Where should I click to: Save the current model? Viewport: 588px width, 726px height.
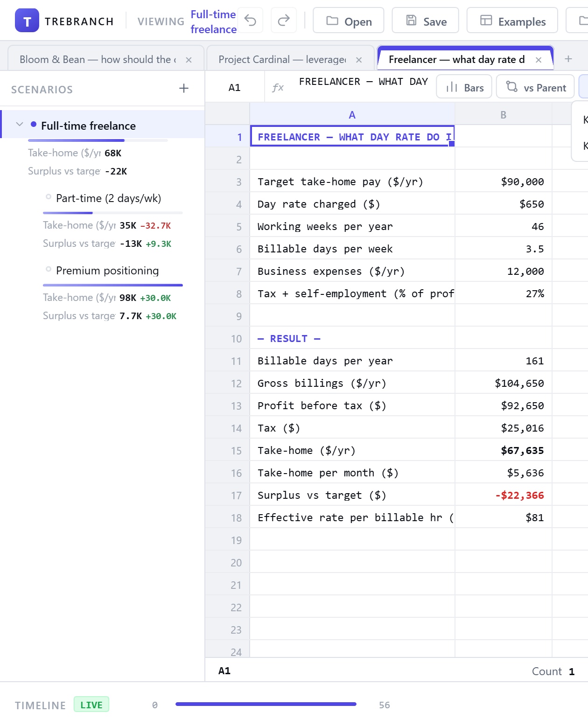click(426, 20)
